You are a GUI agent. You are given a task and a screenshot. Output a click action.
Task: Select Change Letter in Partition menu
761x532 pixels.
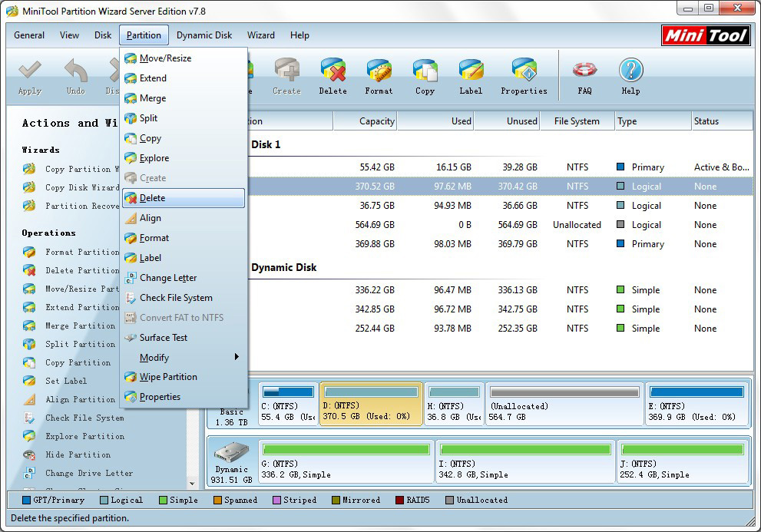(184, 278)
